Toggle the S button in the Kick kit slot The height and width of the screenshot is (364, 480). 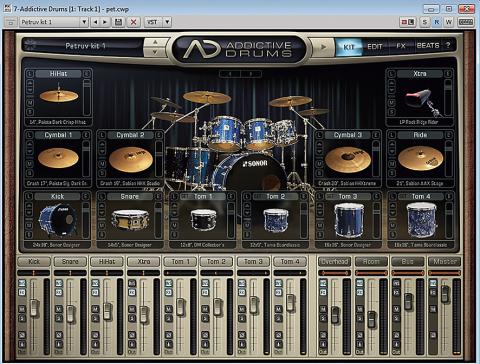coord(29,235)
